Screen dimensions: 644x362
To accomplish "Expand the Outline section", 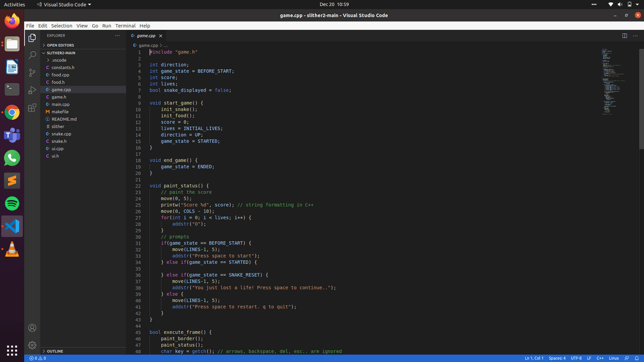I will click(x=83, y=351).
